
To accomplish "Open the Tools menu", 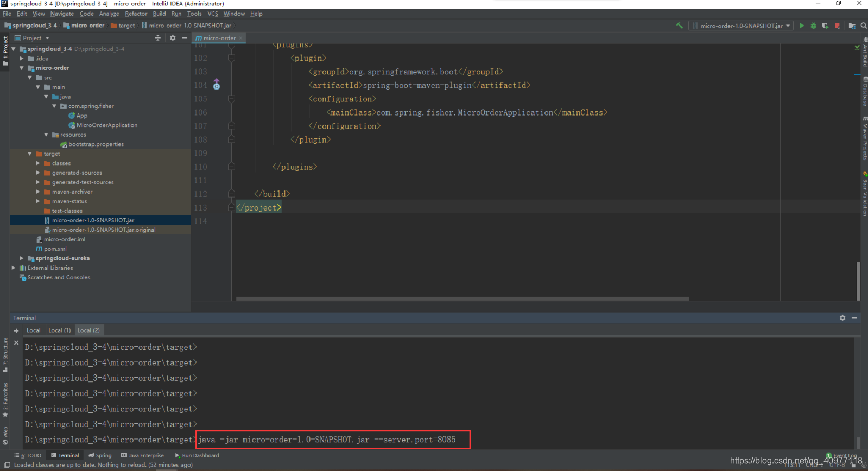I will point(194,14).
